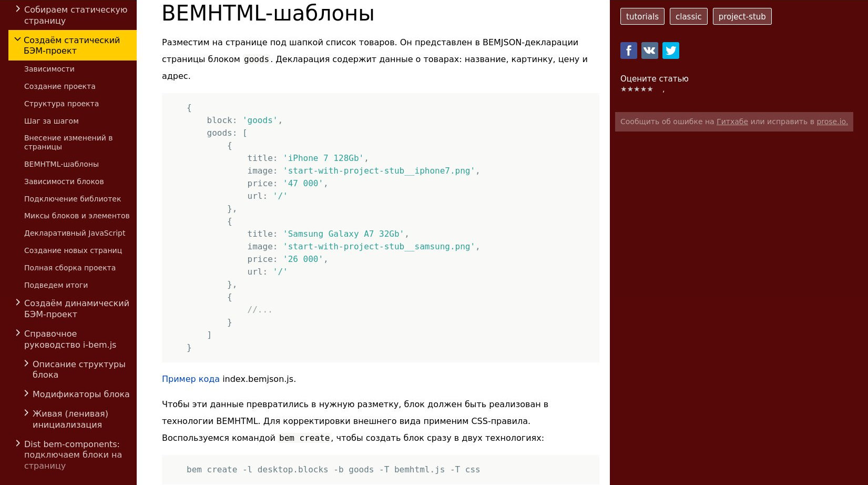
Task: Go to Подведем итоги section
Action: pos(56,285)
